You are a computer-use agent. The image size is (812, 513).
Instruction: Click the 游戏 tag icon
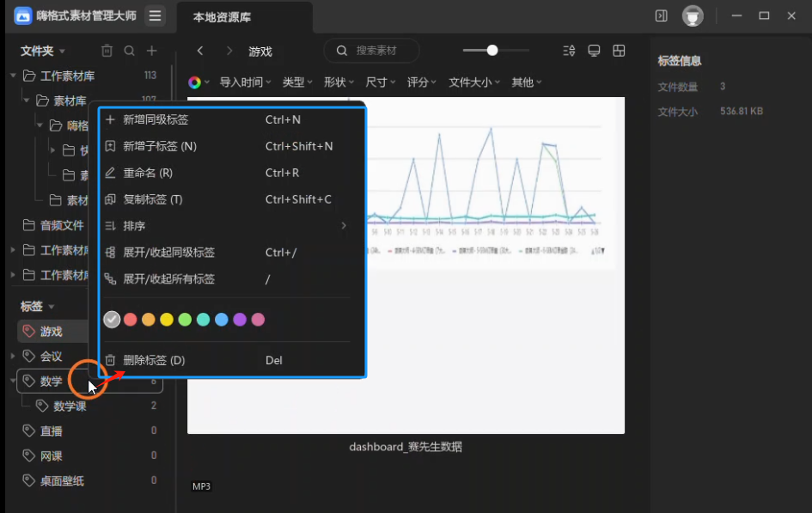tap(29, 332)
